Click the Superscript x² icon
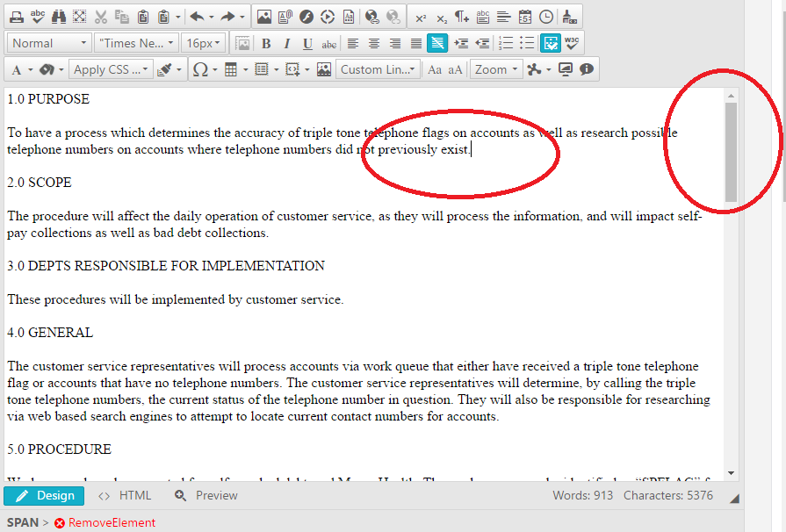786x532 pixels. pyautogui.click(x=421, y=18)
